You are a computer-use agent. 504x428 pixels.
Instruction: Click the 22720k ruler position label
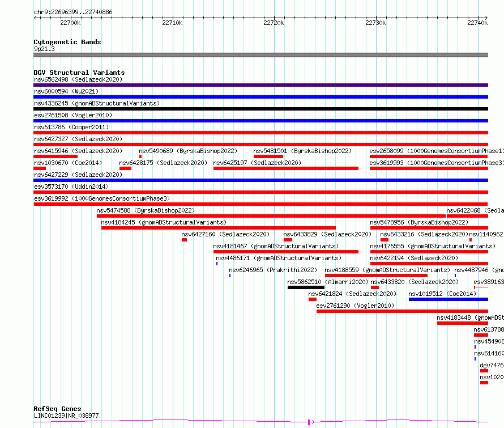coord(274,23)
